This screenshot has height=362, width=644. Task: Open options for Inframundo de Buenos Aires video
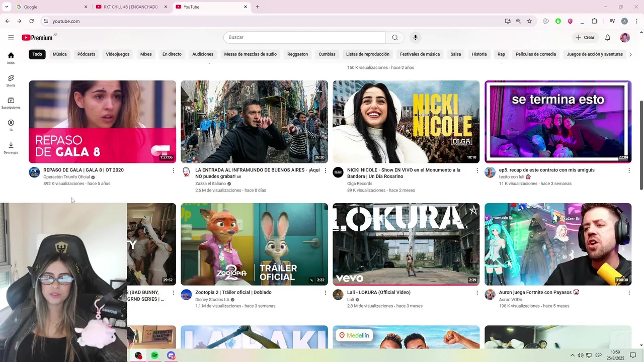click(326, 171)
